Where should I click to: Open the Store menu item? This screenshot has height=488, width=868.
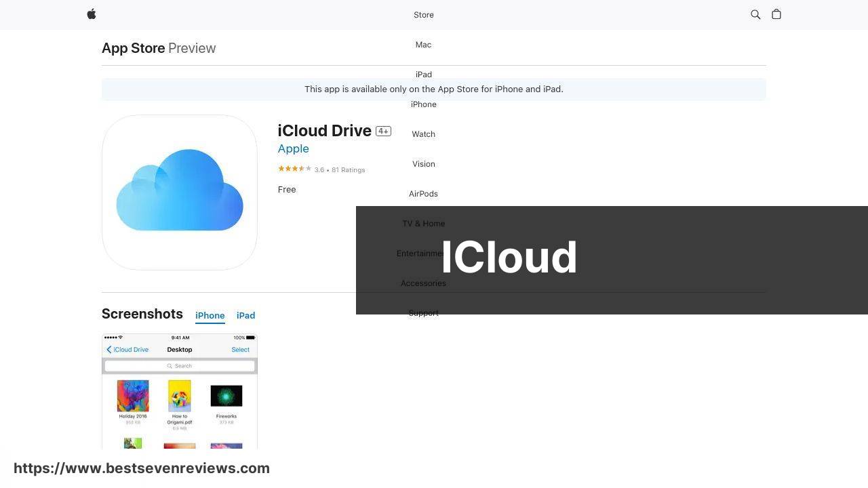pos(424,15)
